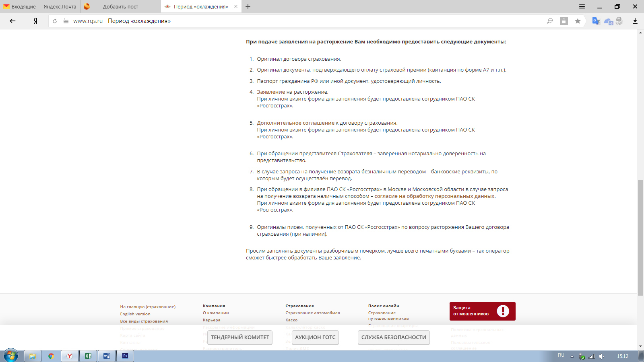The width and height of the screenshot is (644, 362).
Task: Bookmark this page with the star icon
Action: point(578,21)
